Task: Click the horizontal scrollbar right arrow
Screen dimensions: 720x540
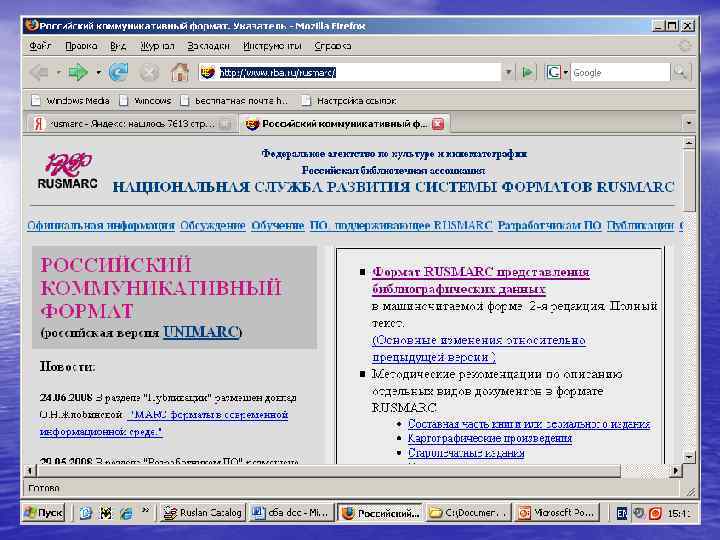Action: [x=675, y=470]
